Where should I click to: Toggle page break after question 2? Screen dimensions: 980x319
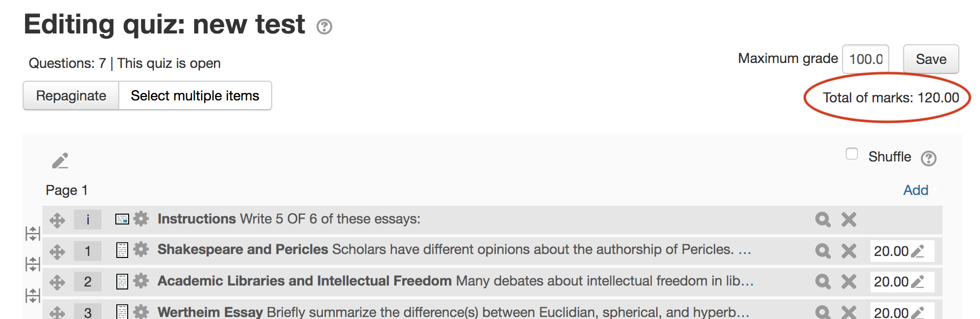tap(33, 296)
